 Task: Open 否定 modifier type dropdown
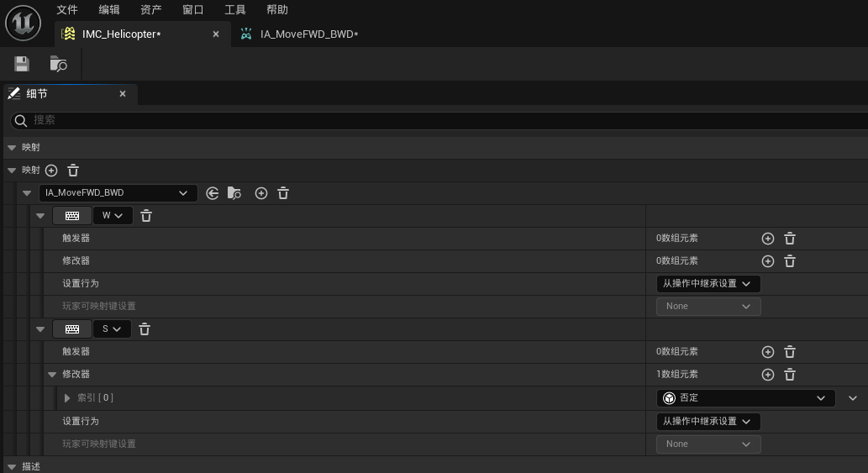[x=745, y=397]
